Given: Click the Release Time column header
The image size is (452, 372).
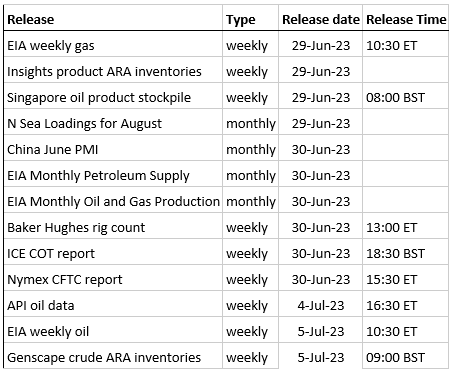Looking at the screenshot, I should click(406, 19).
